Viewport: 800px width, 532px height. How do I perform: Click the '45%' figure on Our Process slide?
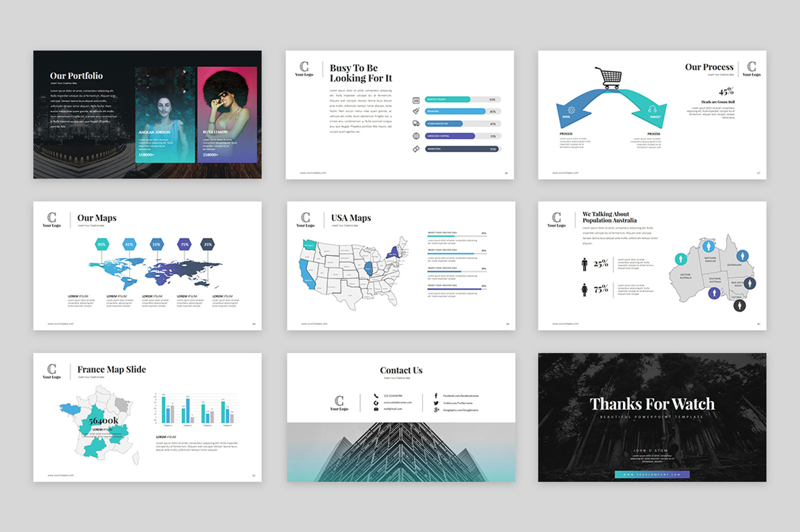pos(726,91)
